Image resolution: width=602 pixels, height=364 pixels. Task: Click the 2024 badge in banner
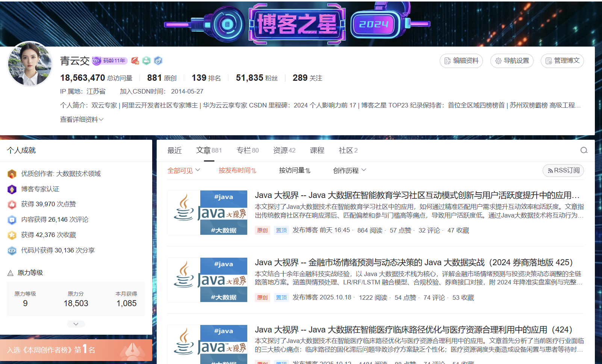(374, 24)
